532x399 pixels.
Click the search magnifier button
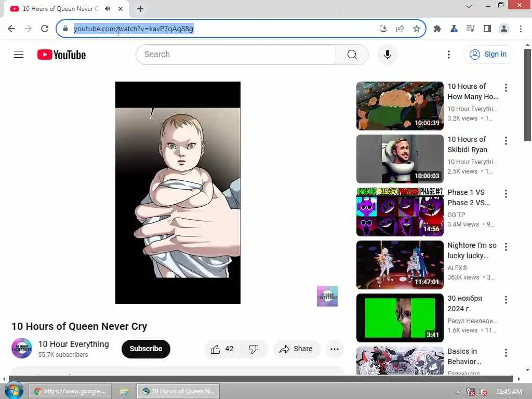pyautogui.click(x=352, y=54)
